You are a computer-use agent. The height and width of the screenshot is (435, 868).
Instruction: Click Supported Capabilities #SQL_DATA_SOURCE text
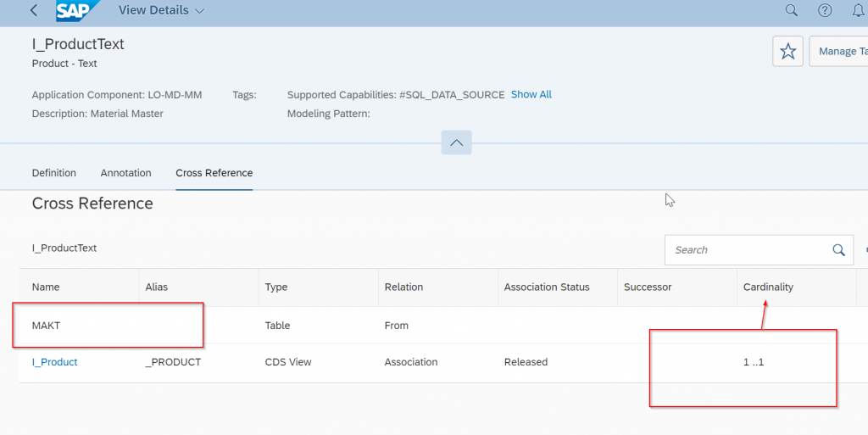pos(396,95)
